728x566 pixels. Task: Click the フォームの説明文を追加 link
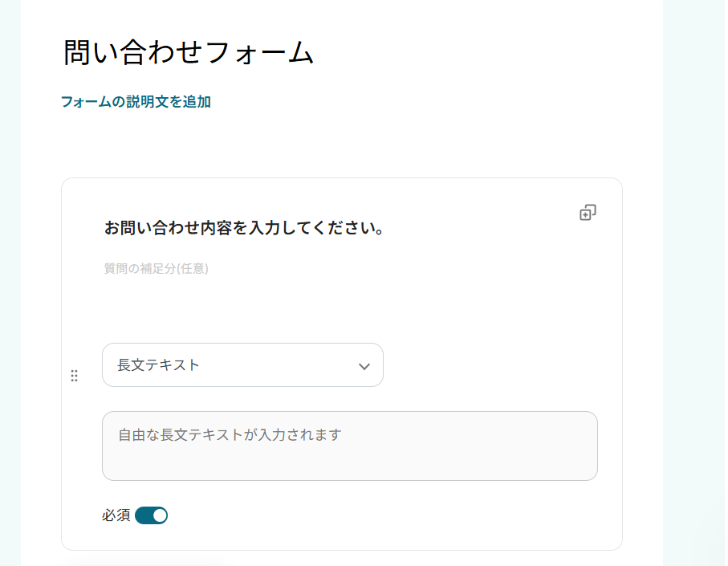point(136,102)
